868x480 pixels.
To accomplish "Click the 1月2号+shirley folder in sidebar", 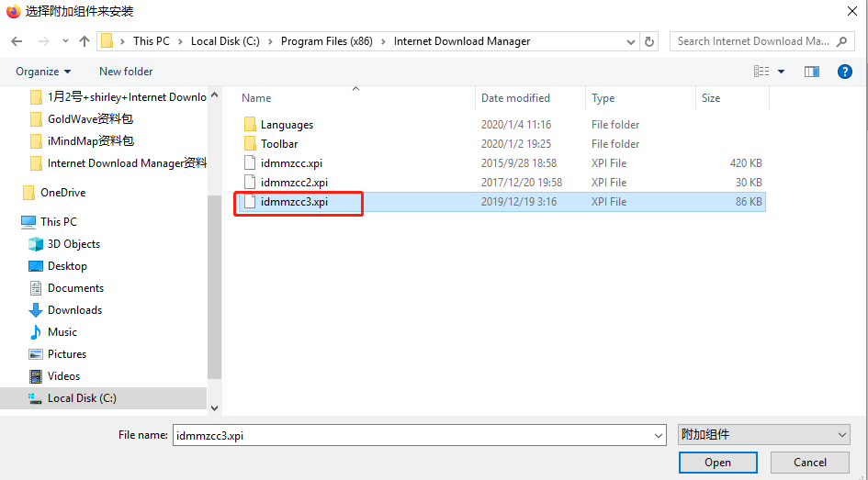I will 118,97.
